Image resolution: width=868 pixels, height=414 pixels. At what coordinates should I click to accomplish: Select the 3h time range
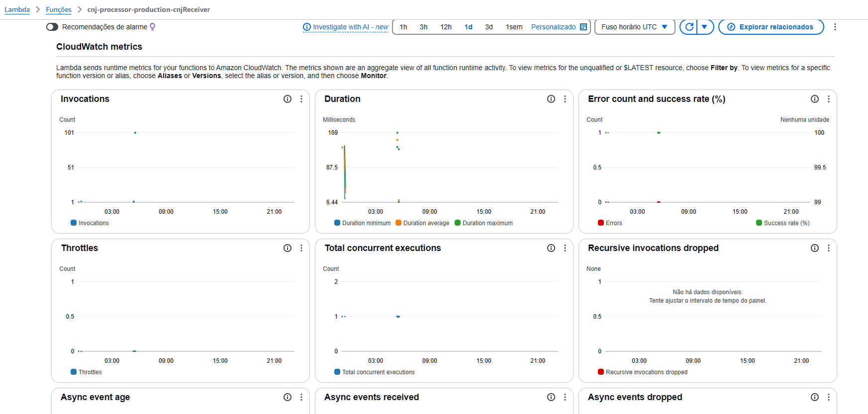(423, 27)
